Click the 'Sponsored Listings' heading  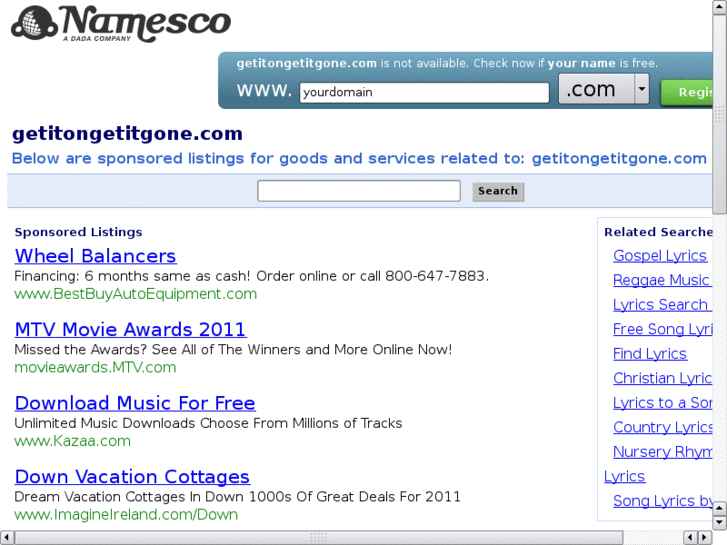click(78, 232)
